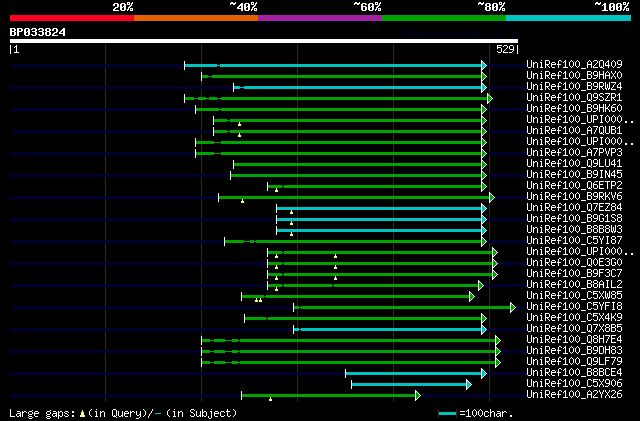Select the UniRef100_Q9LU41 label

click(x=574, y=164)
